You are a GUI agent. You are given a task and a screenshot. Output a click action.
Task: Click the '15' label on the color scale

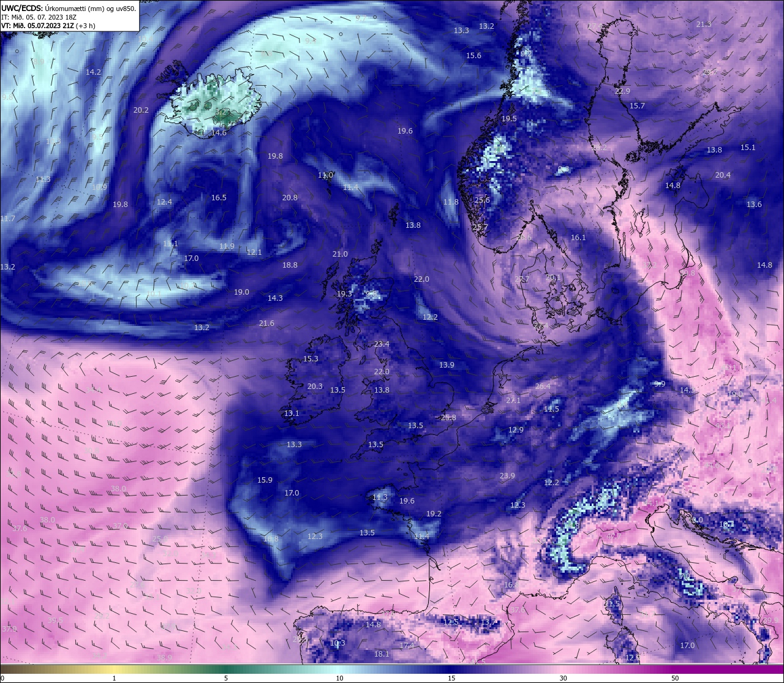(451, 678)
